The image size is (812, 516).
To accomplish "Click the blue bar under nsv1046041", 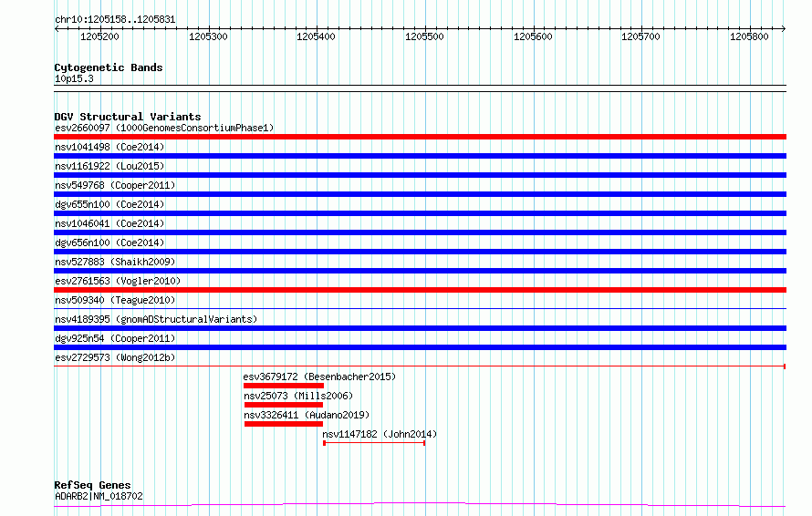I will tap(420, 232).
